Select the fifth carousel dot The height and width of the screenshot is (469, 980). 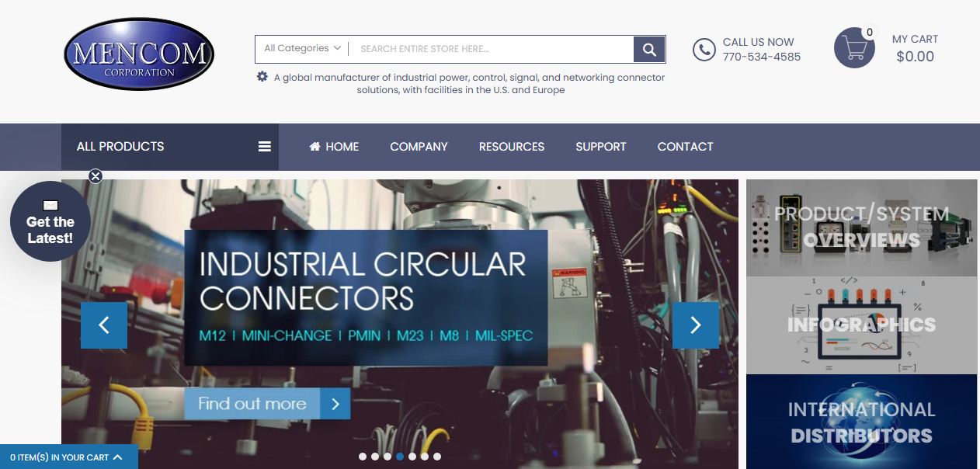[412, 457]
